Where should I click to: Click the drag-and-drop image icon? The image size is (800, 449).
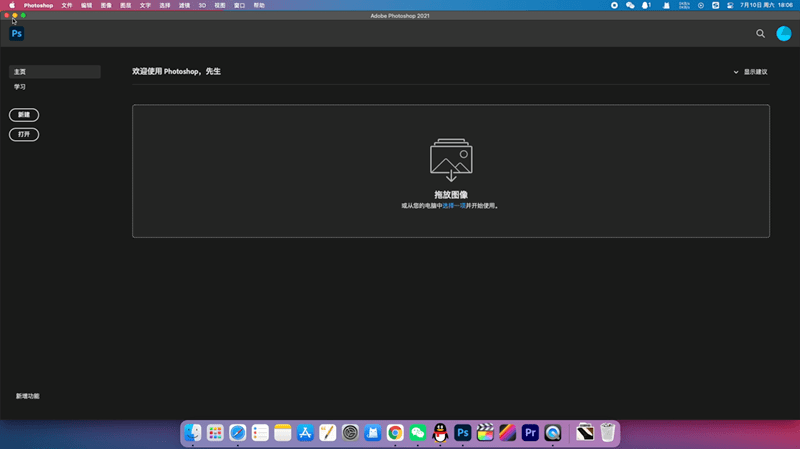[451, 160]
